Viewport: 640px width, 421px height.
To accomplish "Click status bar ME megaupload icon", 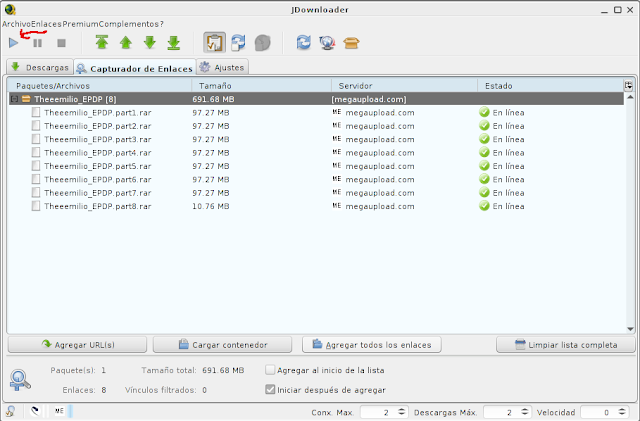I will point(59,411).
